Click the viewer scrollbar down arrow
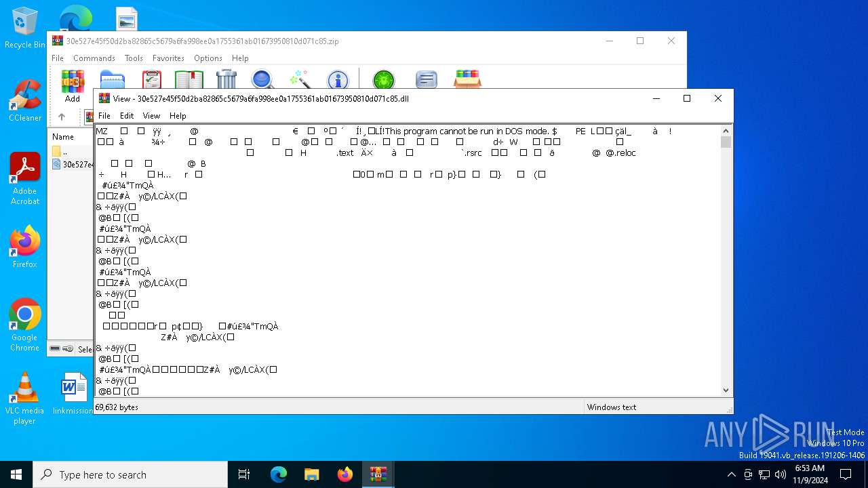 pyautogui.click(x=726, y=390)
